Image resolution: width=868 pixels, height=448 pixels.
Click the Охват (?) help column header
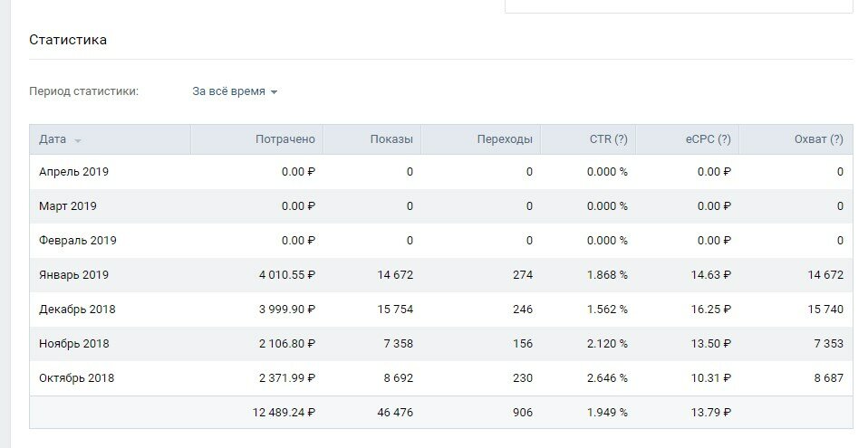point(817,139)
